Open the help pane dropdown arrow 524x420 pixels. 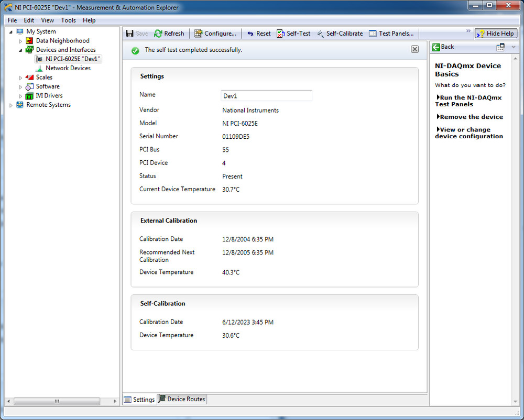514,47
